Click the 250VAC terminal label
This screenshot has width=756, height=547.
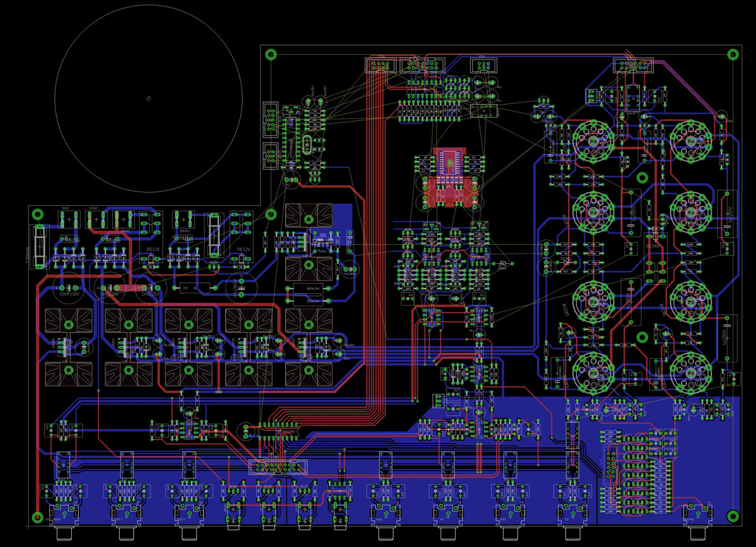185,231
